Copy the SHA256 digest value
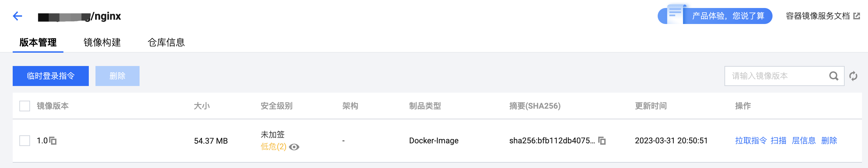Image resolution: width=868 pixels, height=168 pixels. click(602, 141)
